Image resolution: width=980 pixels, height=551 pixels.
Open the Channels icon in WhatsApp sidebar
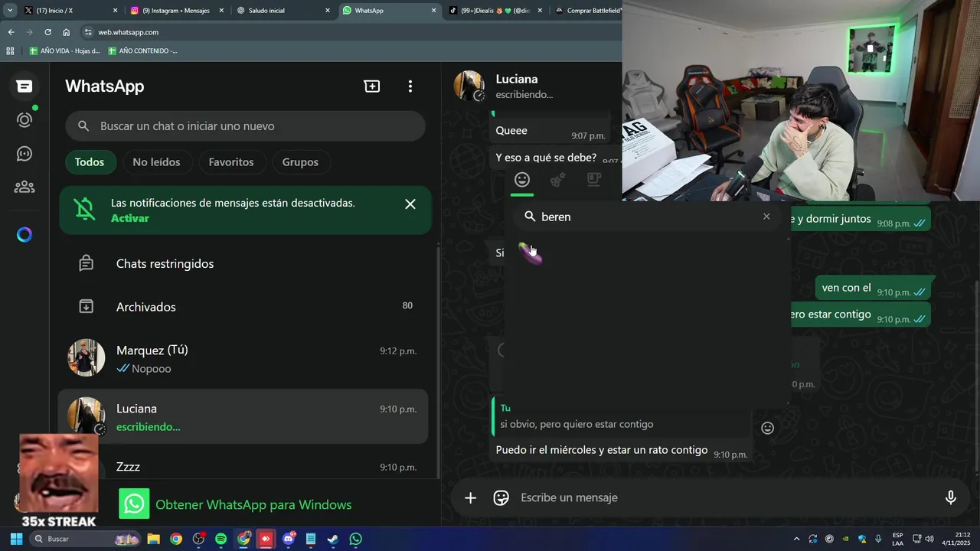pos(24,154)
